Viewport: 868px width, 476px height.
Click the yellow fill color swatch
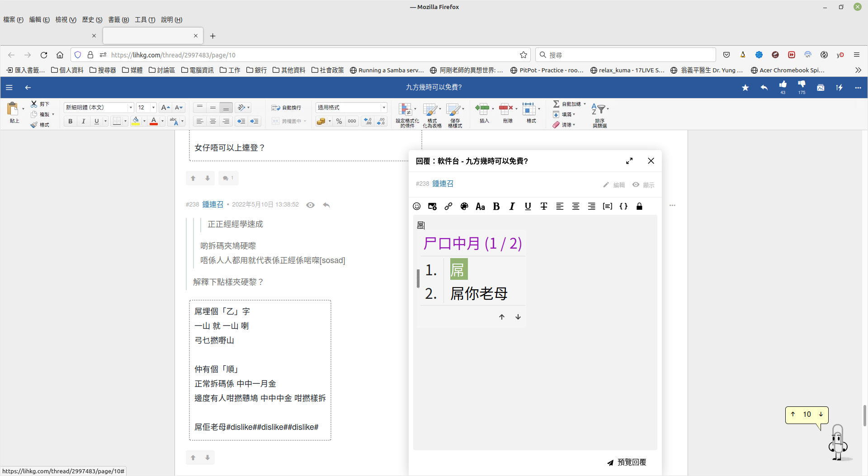pos(135,121)
